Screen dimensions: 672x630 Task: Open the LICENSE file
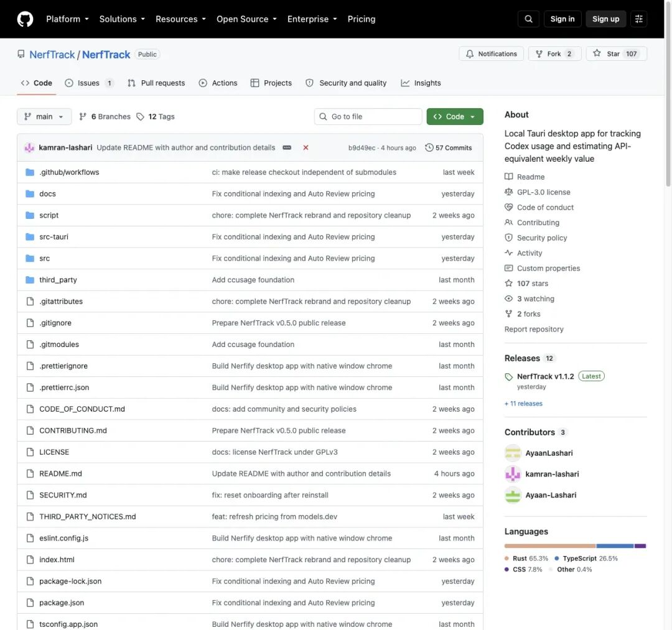[54, 452]
